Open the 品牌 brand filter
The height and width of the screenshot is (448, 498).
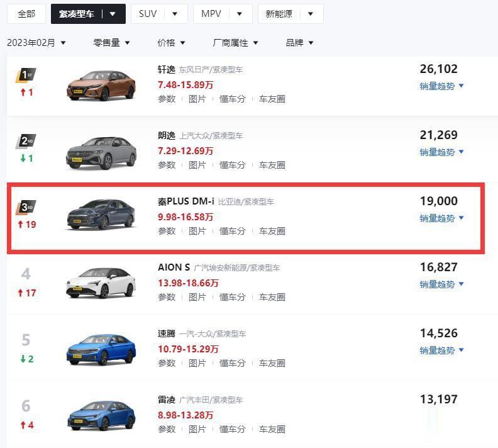click(299, 43)
